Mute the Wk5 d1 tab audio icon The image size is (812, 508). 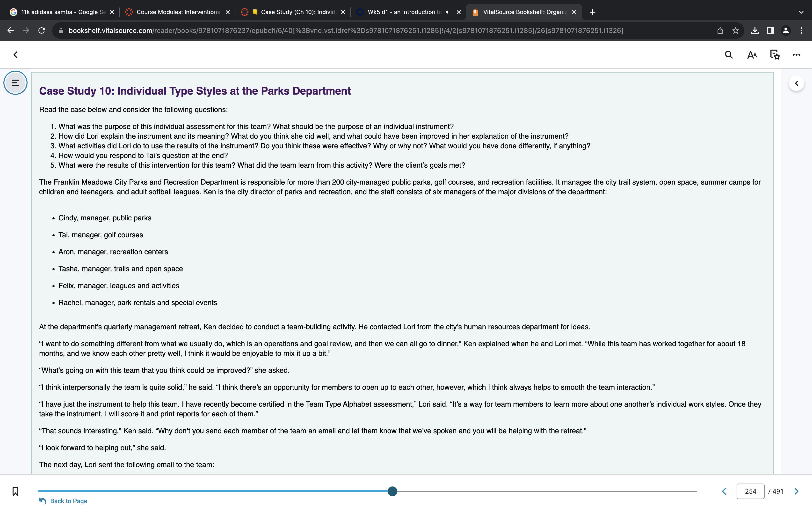pos(448,12)
